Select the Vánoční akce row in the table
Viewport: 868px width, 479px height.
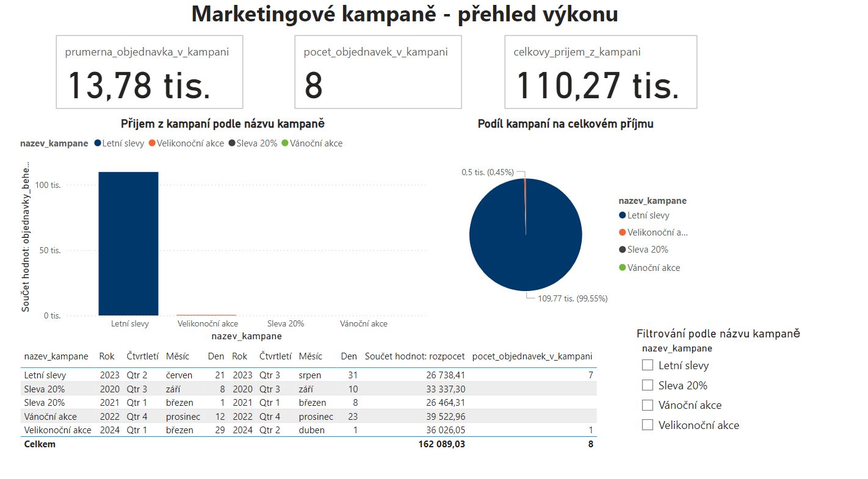click(244, 416)
